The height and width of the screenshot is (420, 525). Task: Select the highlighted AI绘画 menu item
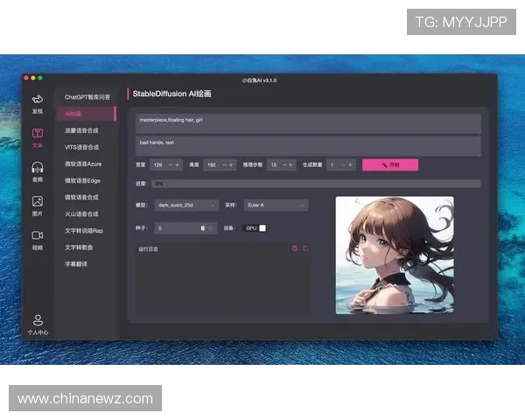pos(87,114)
